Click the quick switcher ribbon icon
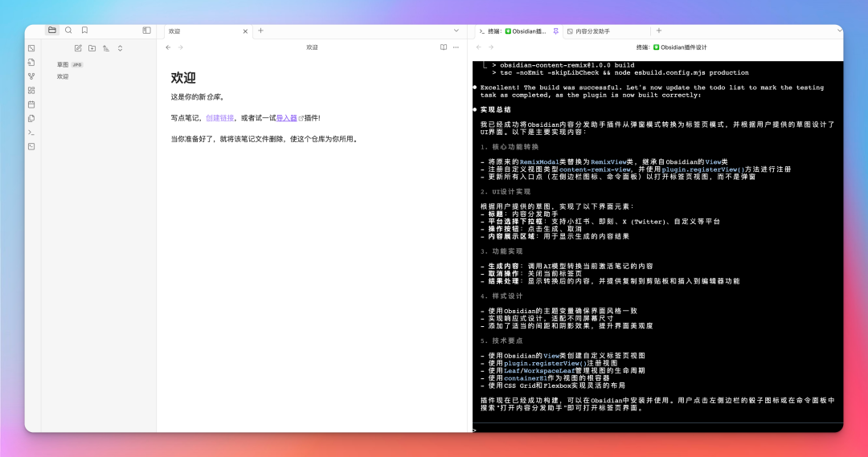 click(31, 49)
